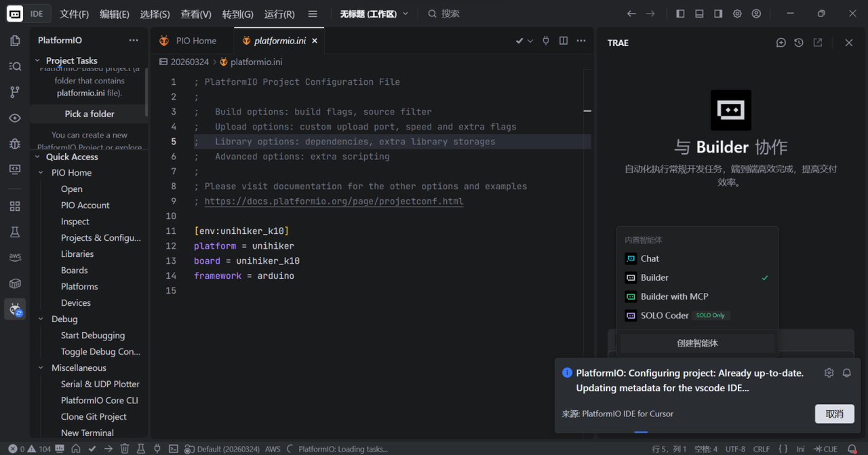Click the pop-out window icon in TRAE panel

[x=818, y=43]
